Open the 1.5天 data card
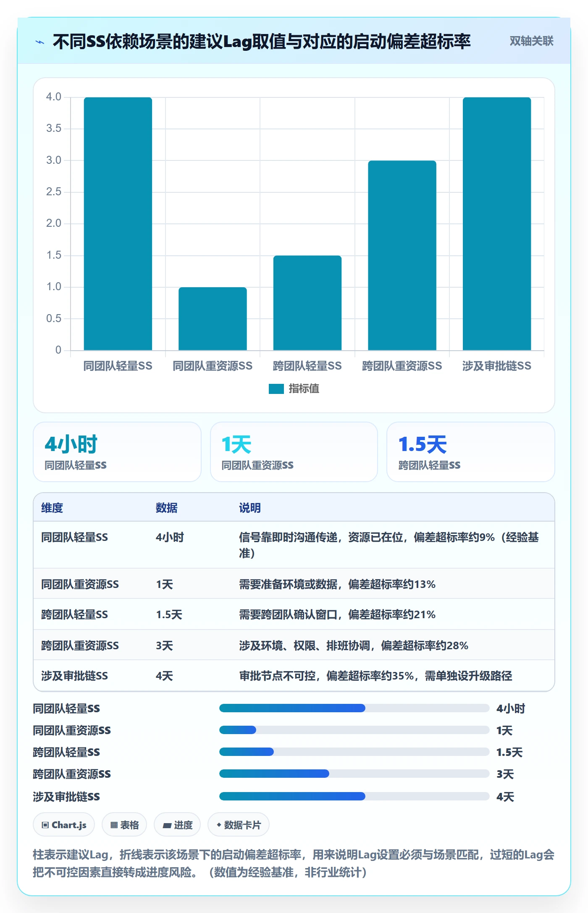This screenshot has height=913, width=588. (x=471, y=452)
